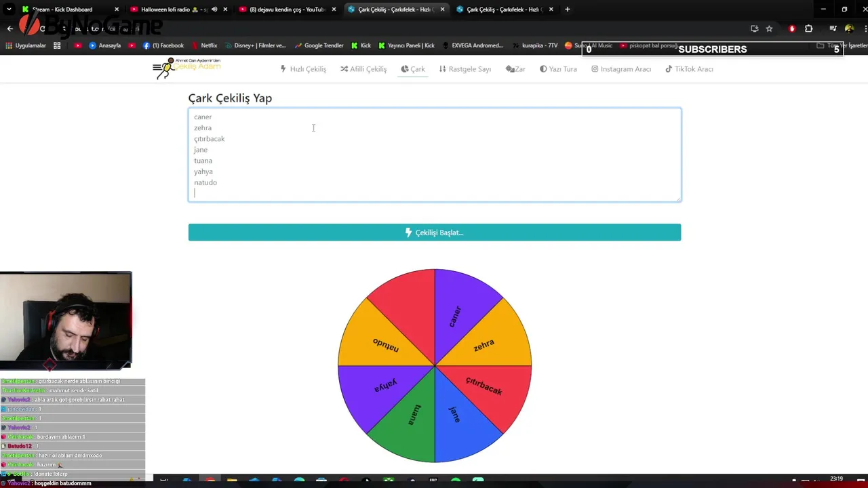This screenshot has width=868, height=488.
Task: Open the Zar menu item
Action: 515,69
